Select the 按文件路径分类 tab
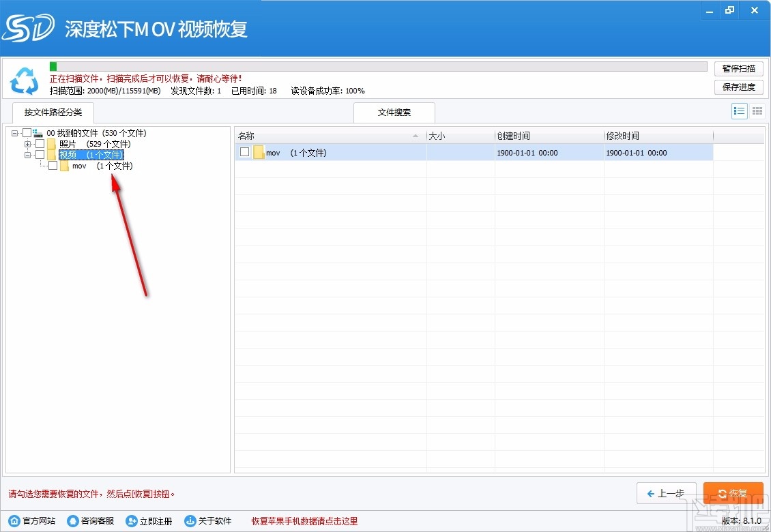Screen dimensions: 771x532 coord(53,113)
